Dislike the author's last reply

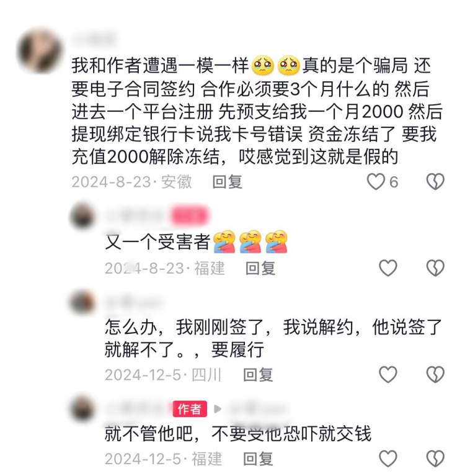[x=435, y=459]
